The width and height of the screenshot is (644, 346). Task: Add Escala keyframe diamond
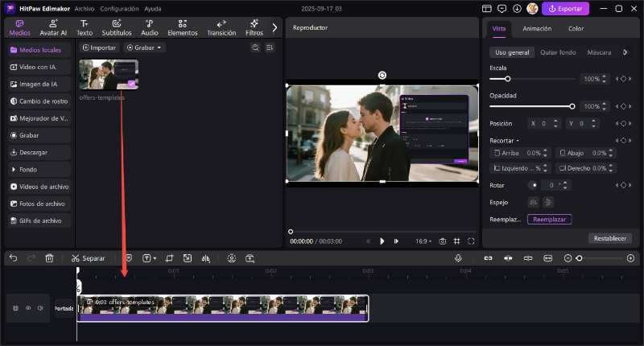pos(623,79)
